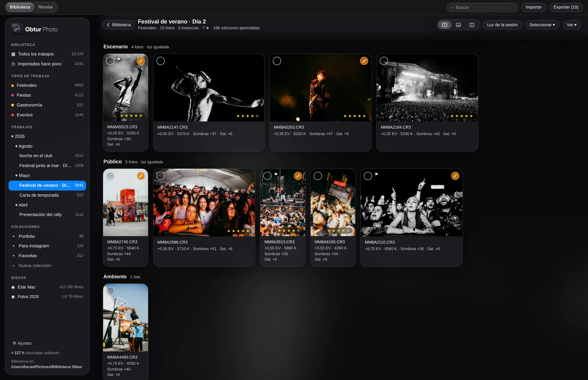Image resolution: width=588 pixels, height=380 pixels.
Task: Open the Carta de temporada job
Action: (x=47, y=195)
